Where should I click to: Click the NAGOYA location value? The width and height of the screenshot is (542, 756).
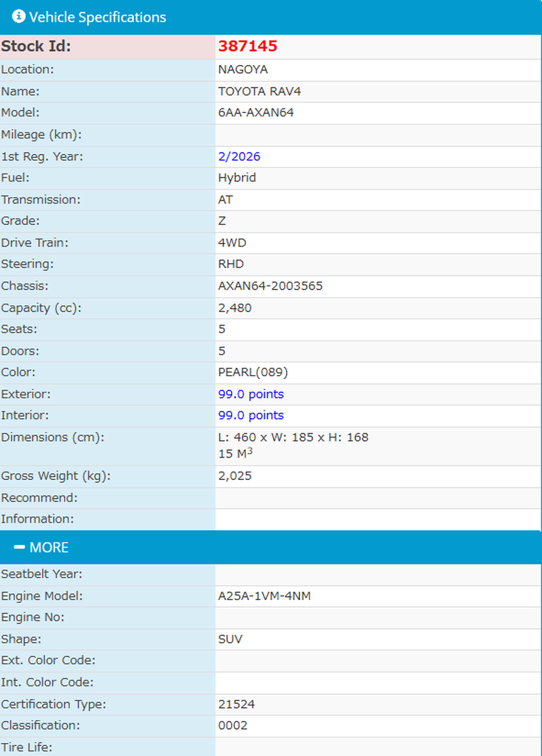(x=243, y=69)
